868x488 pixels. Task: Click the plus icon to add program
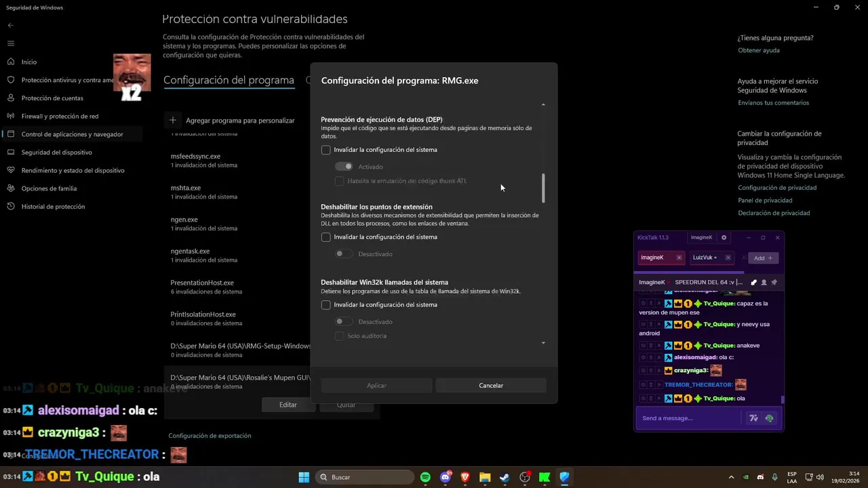[173, 120]
